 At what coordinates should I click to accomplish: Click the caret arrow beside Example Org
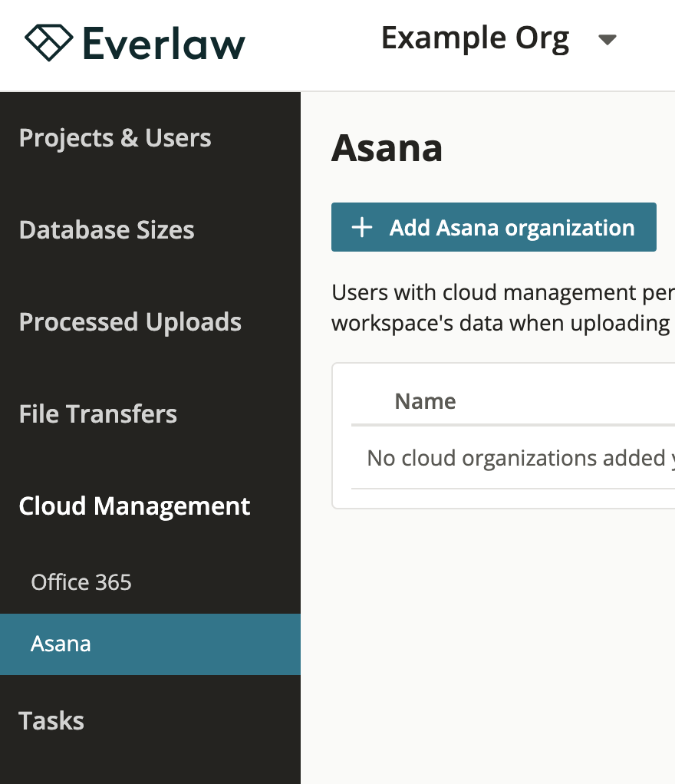pyautogui.click(x=607, y=40)
